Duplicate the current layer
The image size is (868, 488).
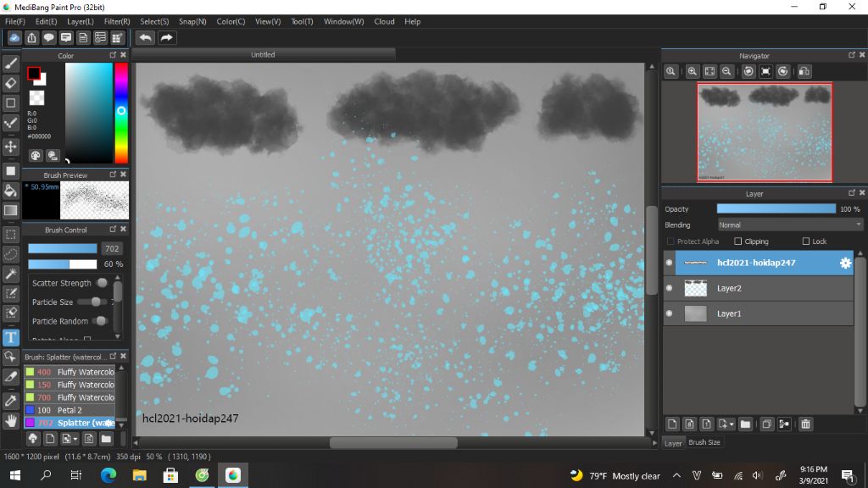click(x=766, y=424)
